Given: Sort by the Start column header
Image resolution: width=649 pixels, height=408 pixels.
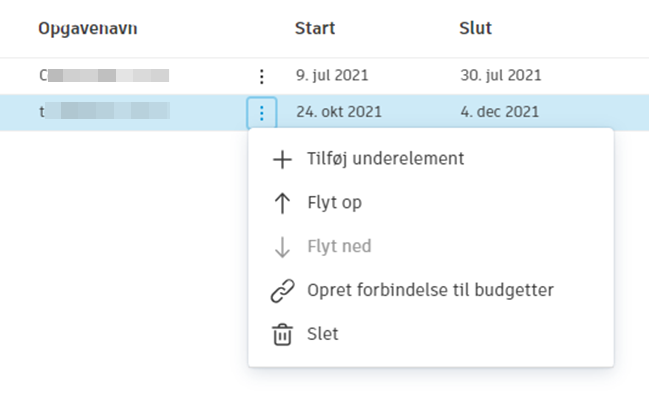Looking at the screenshot, I should tap(315, 28).
